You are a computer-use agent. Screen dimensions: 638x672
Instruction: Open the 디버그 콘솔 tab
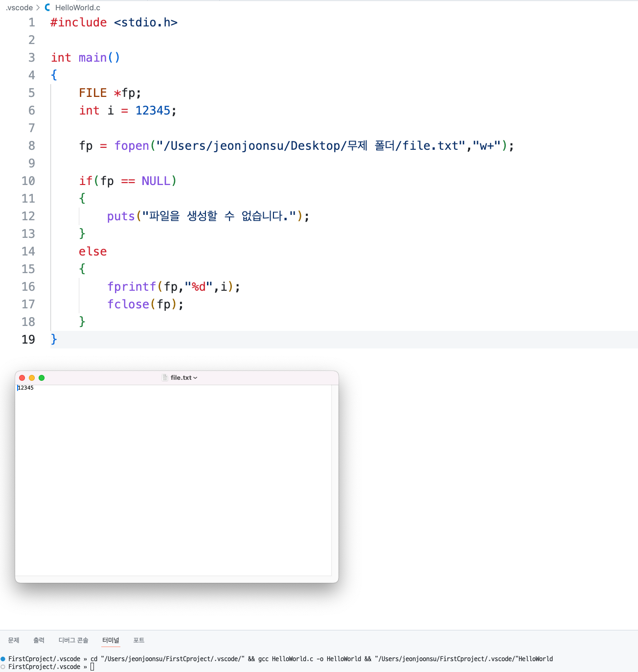coord(73,640)
